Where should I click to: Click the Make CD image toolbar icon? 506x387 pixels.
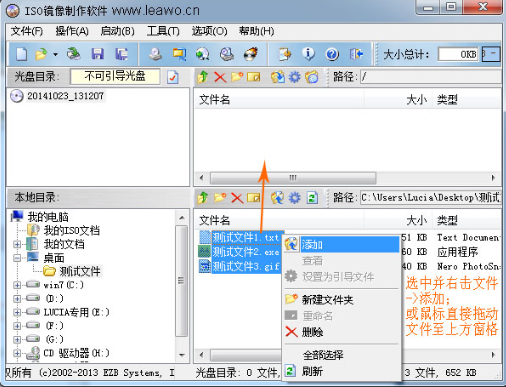(155, 54)
